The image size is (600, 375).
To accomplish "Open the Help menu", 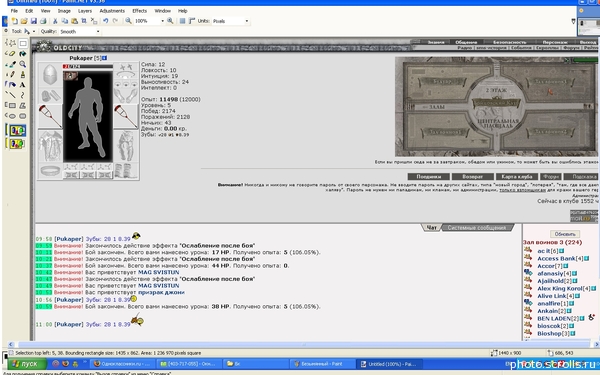I will pyautogui.click(x=183, y=11).
